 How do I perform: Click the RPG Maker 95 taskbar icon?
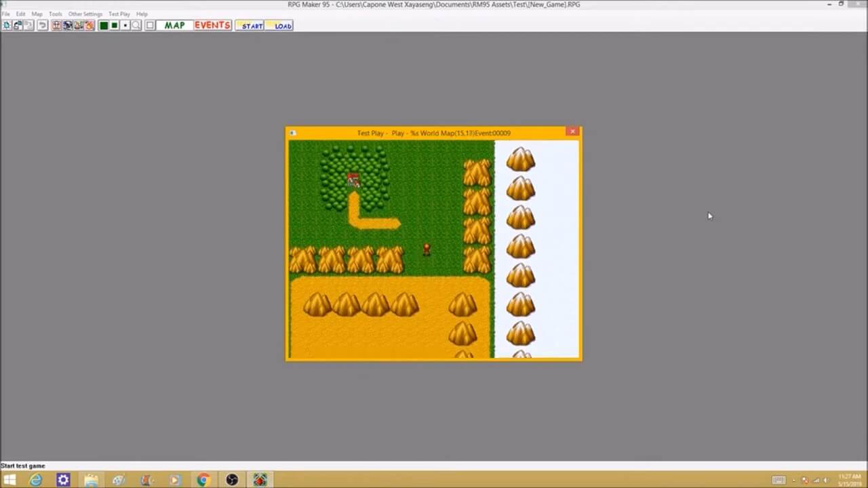click(260, 480)
